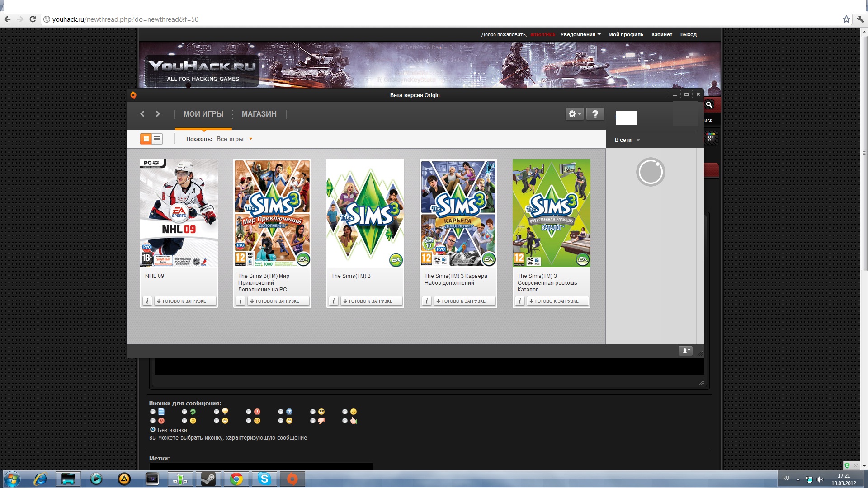Open 'Кабинет' on the forum
868x488 pixels.
coord(662,34)
